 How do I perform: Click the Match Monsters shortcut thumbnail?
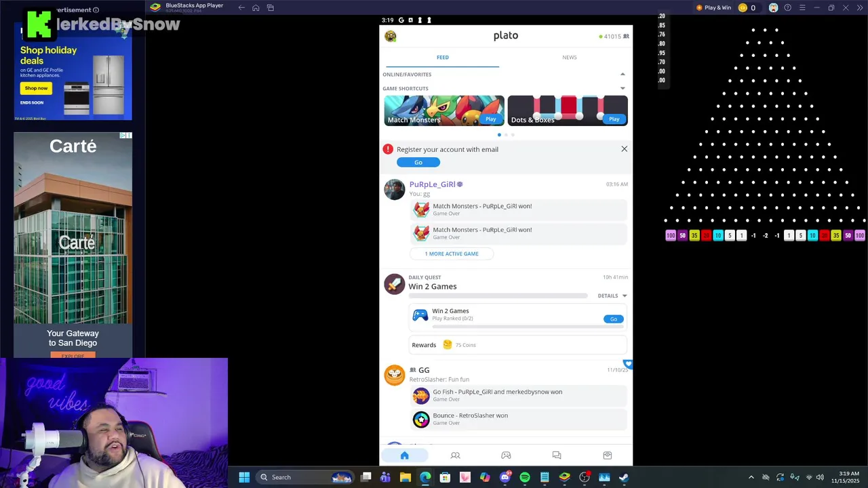[444, 110]
